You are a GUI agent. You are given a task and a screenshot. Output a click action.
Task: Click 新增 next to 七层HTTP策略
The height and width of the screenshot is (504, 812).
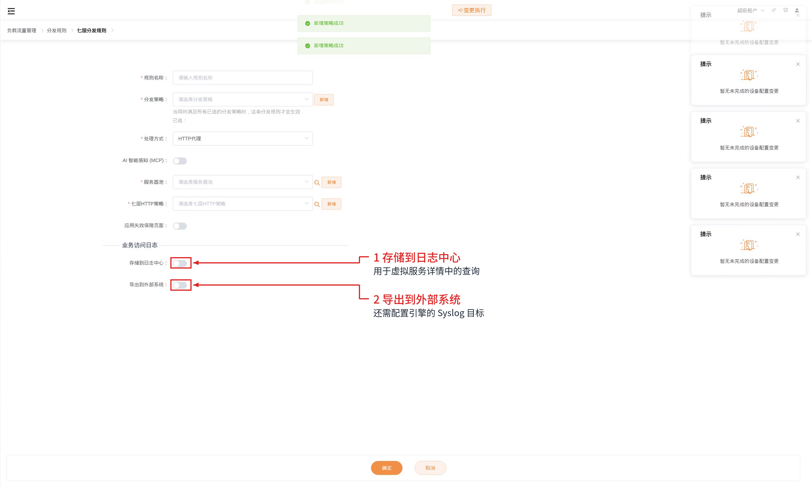[x=331, y=204]
